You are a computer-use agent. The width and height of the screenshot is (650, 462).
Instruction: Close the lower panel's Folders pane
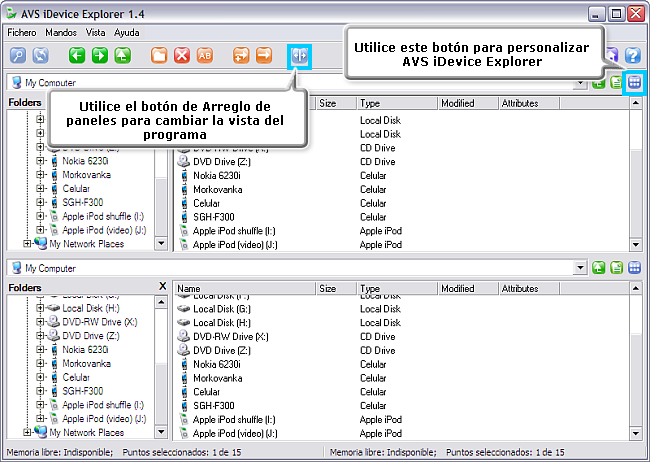pyautogui.click(x=162, y=286)
